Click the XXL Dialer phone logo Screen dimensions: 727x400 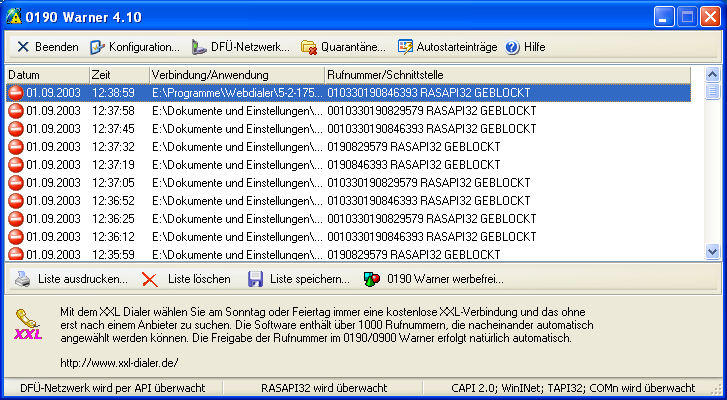pos(28,324)
